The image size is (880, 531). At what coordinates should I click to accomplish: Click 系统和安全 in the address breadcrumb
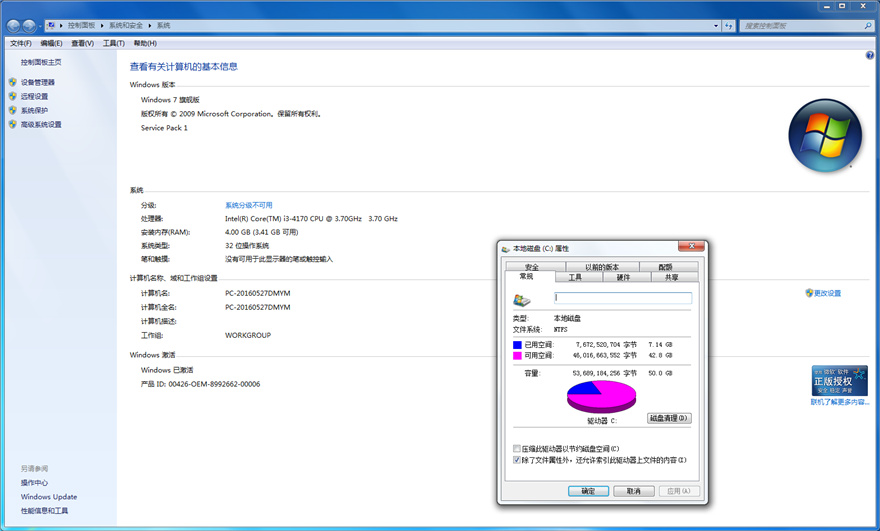point(126,25)
